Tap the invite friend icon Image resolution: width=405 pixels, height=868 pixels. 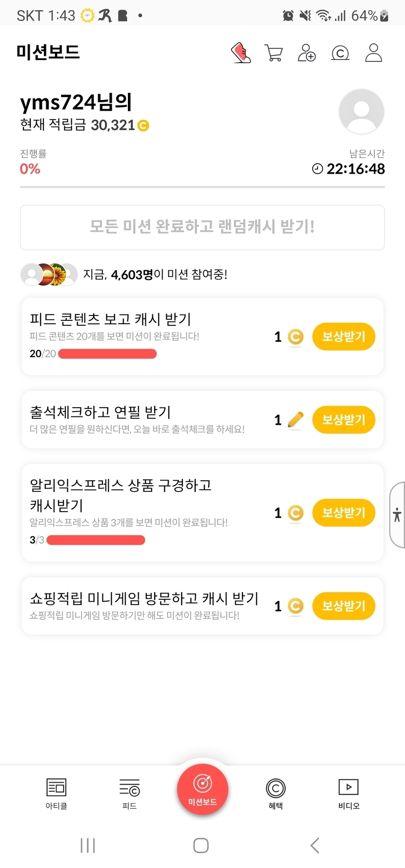(307, 53)
